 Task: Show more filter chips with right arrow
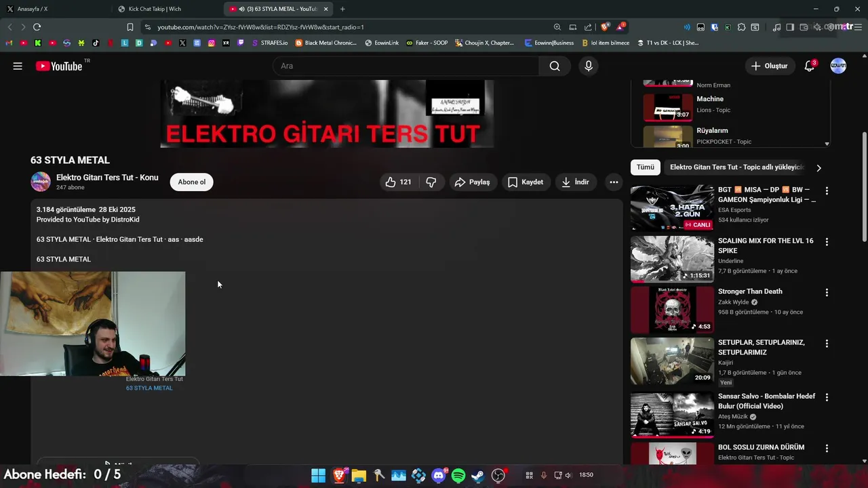818,167
